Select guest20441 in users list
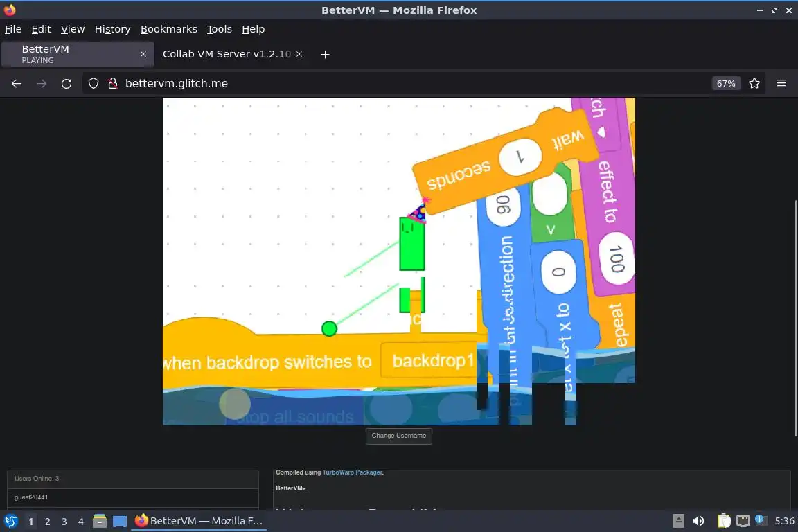The image size is (798, 532). click(133, 497)
